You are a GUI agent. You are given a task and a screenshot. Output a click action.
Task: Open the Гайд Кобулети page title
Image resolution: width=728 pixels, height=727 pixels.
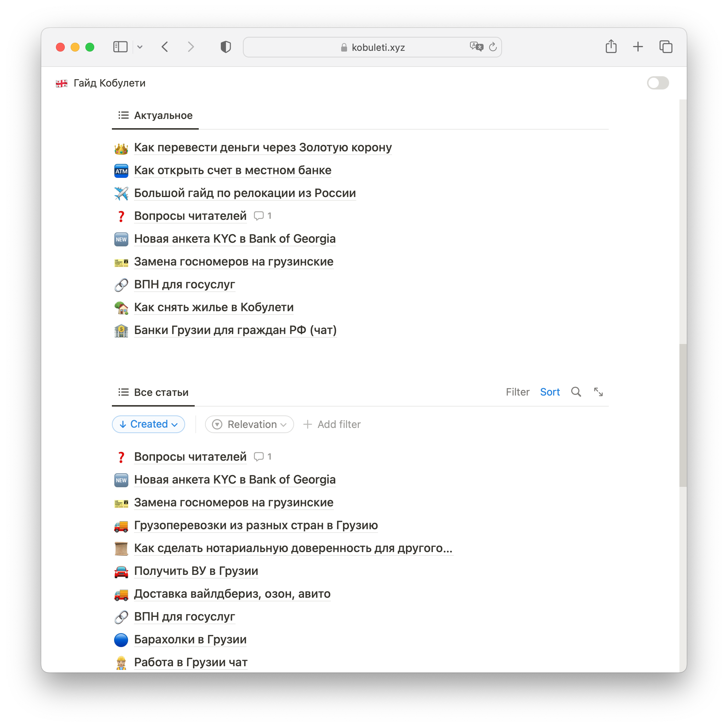pyautogui.click(x=109, y=83)
